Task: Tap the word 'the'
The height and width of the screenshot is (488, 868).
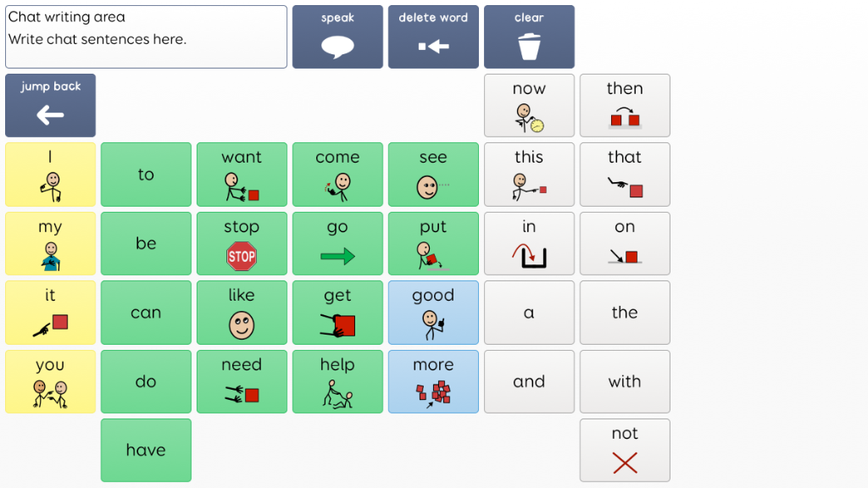Action: tap(625, 313)
